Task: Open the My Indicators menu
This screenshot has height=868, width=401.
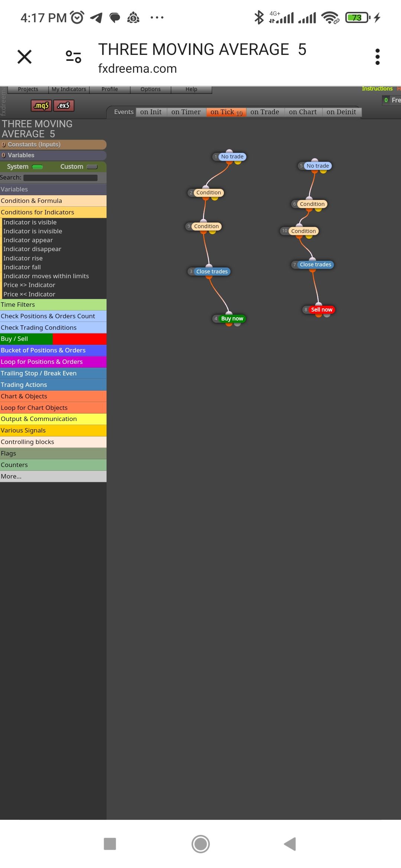Action: pyautogui.click(x=69, y=89)
